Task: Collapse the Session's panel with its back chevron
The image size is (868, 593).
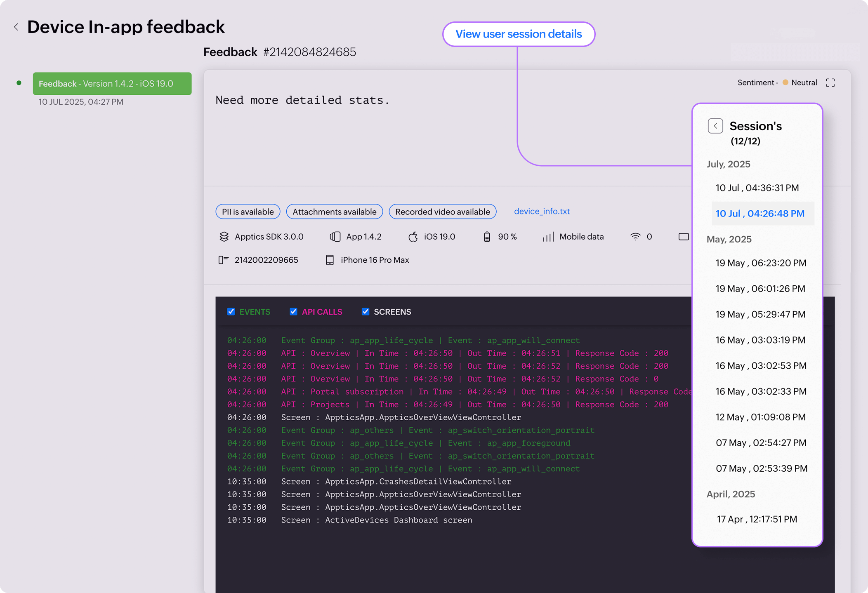Action: pyautogui.click(x=715, y=126)
